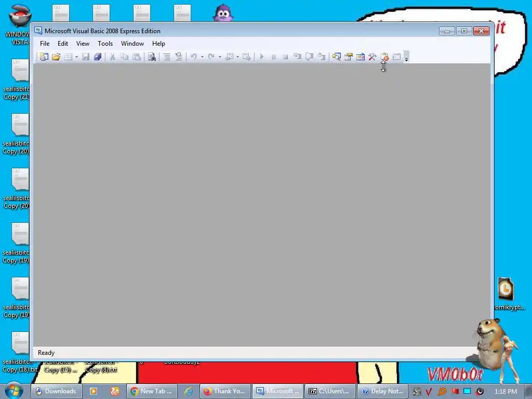Click the Break All pause icon
The image size is (532, 399).
[x=273, y=57]
